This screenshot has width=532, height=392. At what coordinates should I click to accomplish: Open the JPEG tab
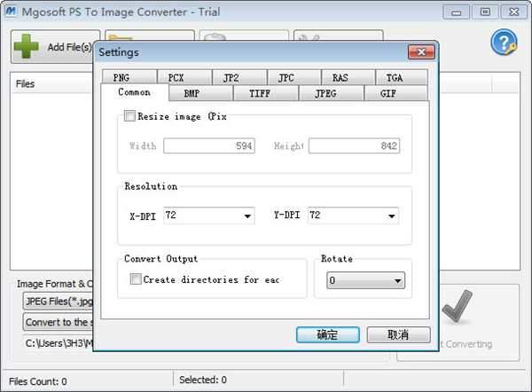tap(331, 93)
